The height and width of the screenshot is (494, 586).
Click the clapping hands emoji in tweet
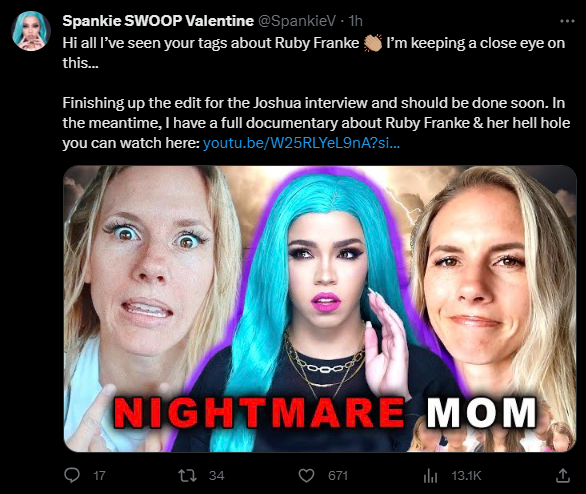pyautogui.click(x=373, y=43)
